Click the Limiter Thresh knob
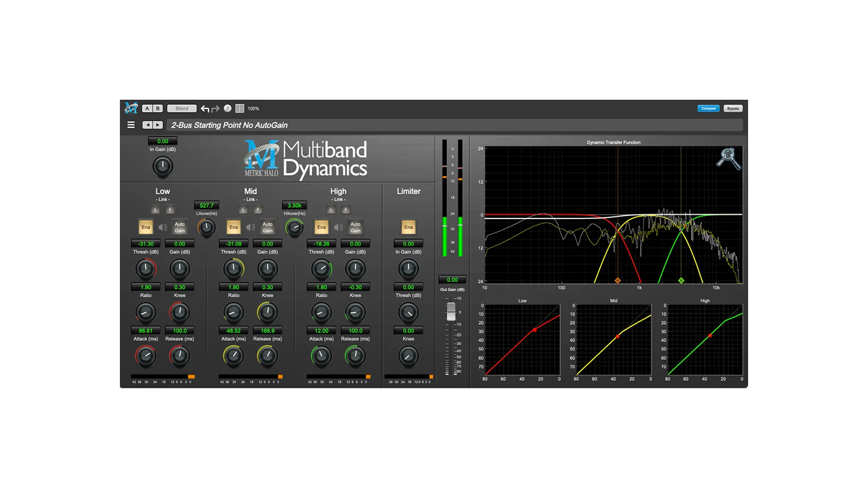Image resolution: width=868 pixels, height=488 pixels. tap(409, 312)
